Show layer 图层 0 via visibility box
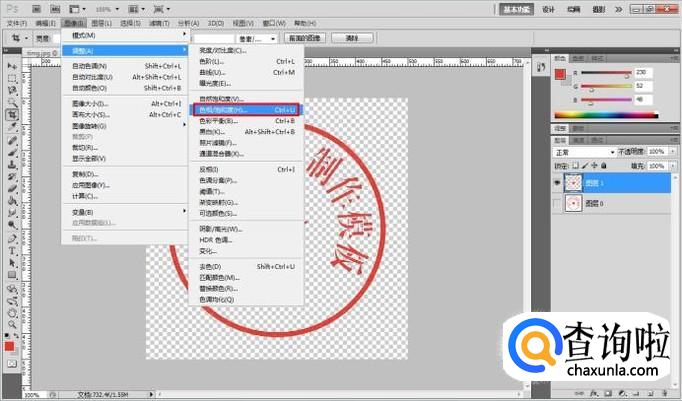The image size is (682, 401). pyautogui.click(x=558, y=205)
